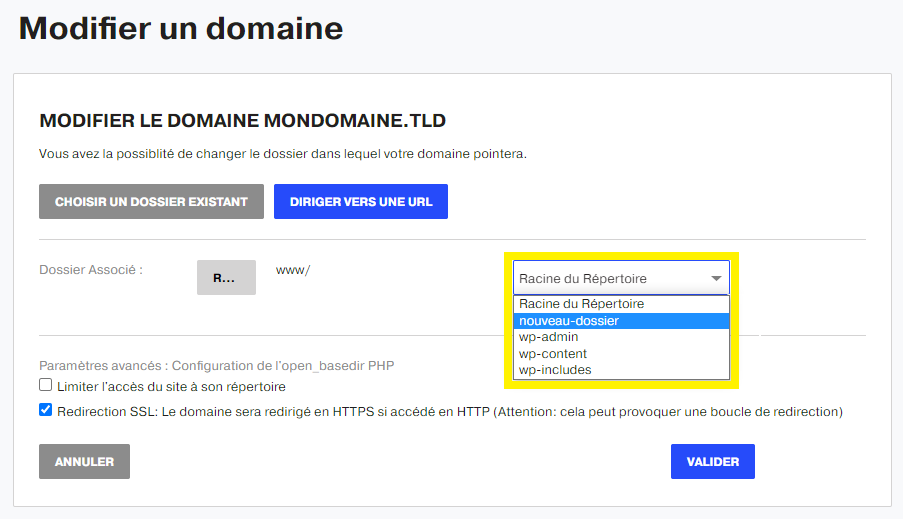Click the Paramètres avancés open_basedir text
The image size is (903, 519).
tap(217, 366)
